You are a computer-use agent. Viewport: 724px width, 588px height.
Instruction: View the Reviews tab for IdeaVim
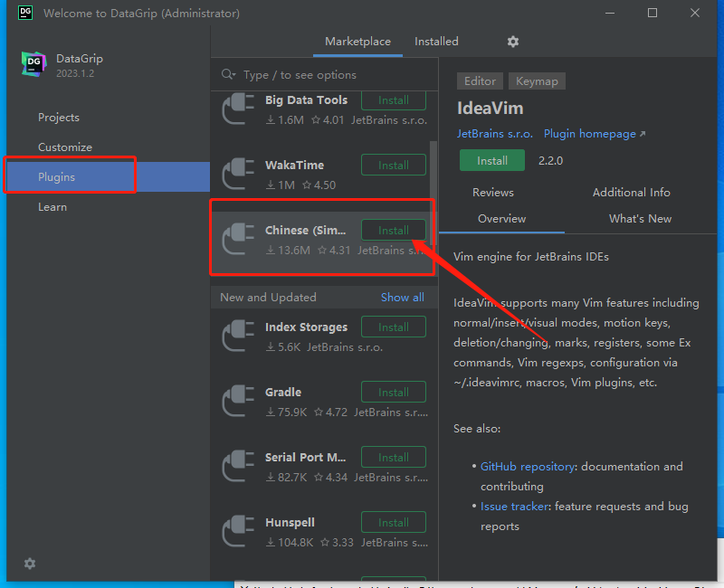[492, 192]
